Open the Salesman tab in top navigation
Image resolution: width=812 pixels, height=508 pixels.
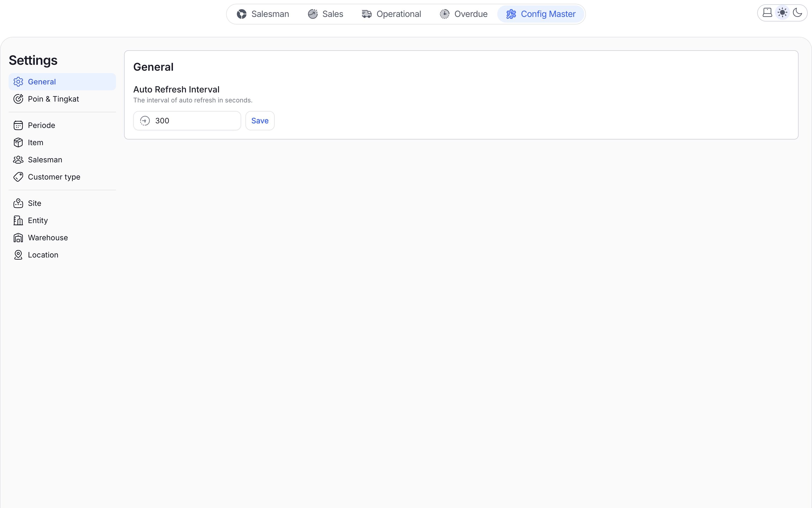click(263, 14)
